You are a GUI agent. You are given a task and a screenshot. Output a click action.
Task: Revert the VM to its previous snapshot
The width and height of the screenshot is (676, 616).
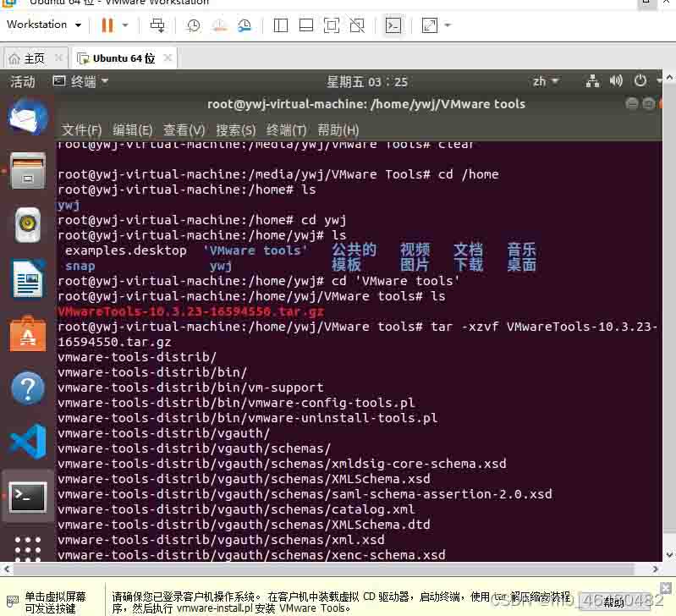click(x=219, y=25)
